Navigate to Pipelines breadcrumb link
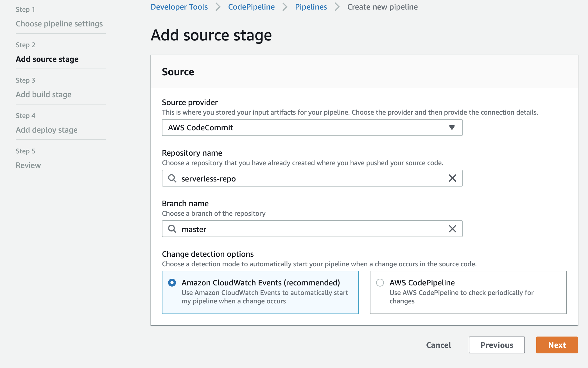Screen dimensions: 588x368 click(x=311, y=7)
